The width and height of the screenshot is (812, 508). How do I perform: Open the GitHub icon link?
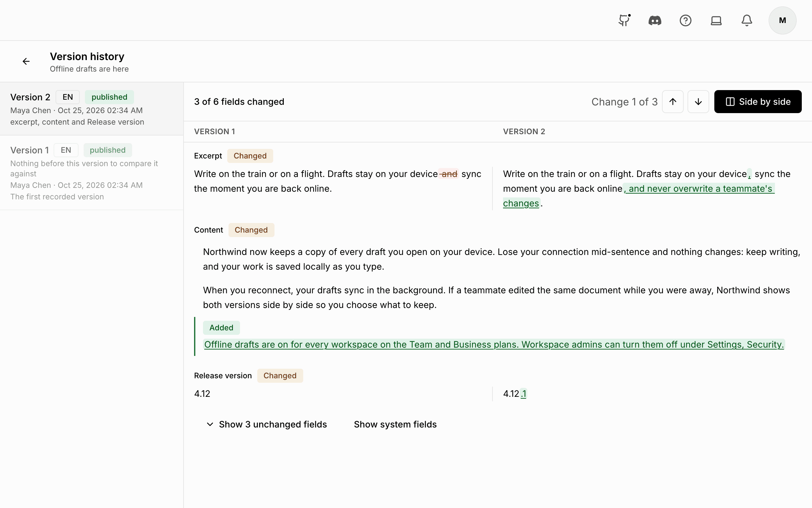coord(624,20)
